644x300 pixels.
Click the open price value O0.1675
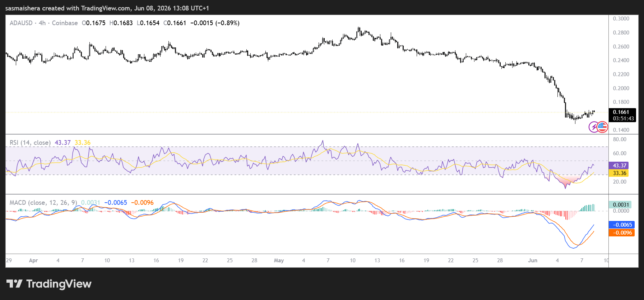click(94, 23)
